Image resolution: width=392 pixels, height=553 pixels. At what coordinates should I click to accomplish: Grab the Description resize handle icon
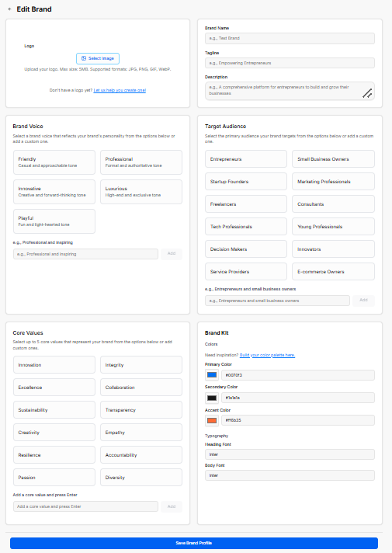[x=367, y=93]
